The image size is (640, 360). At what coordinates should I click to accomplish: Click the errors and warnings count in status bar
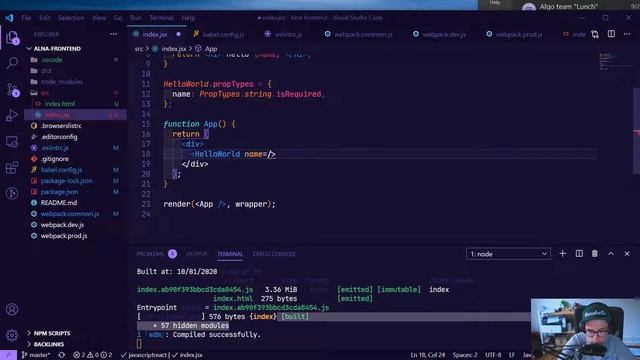pos(92,355)
